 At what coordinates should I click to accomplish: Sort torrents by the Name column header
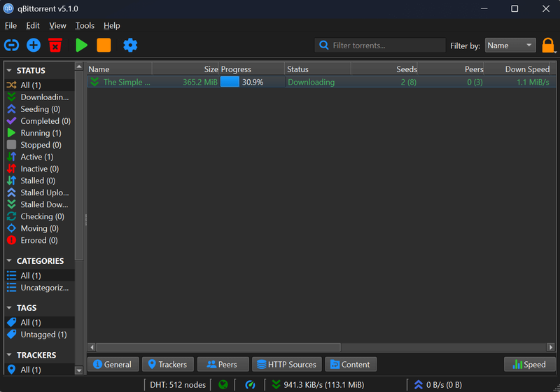(x=120, y=69)
